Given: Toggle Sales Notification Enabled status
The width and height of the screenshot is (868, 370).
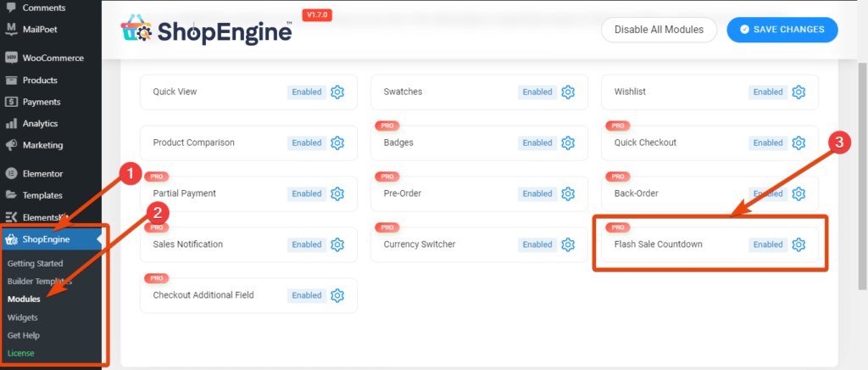Looking at the screenshot, I should [x=307, y=244].
